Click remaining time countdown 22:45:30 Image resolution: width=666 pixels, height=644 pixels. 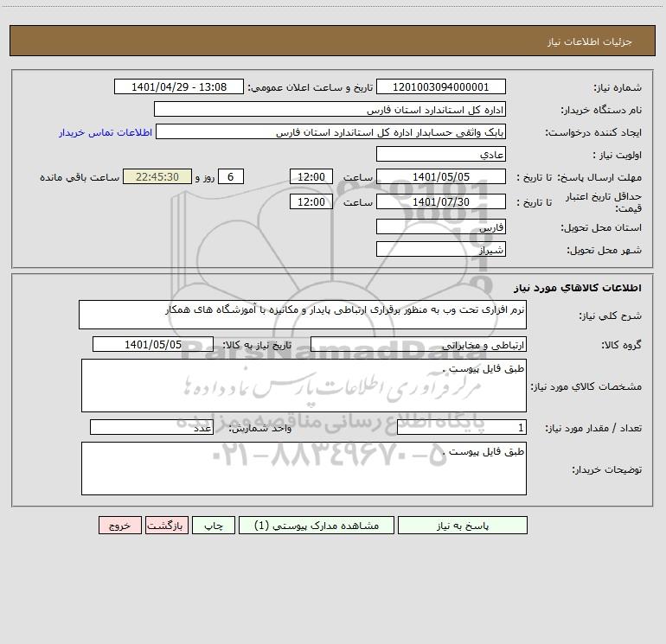(x=157, y=176)
